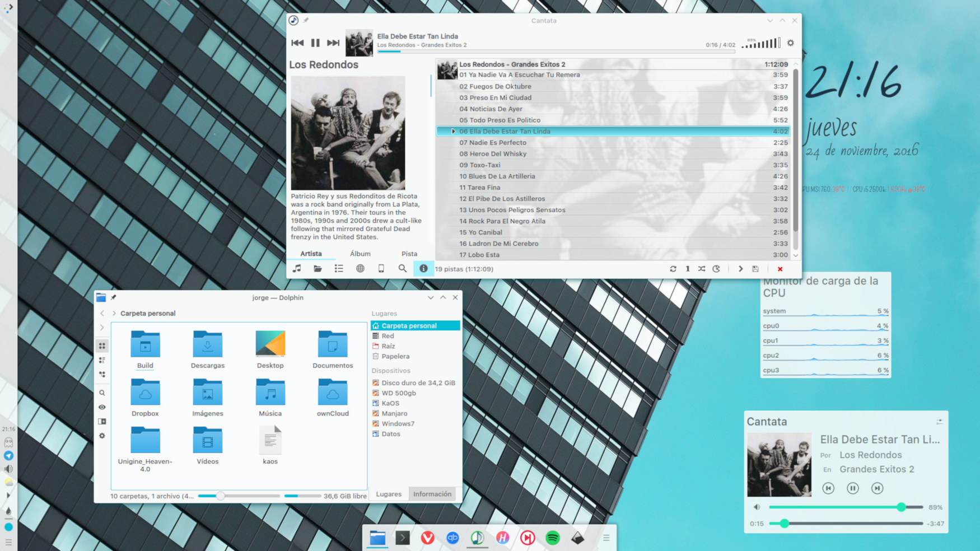Viewport: 980px width, 551px height.
Task: Open the weather tray icon in panel
Action: coord(8,482)
